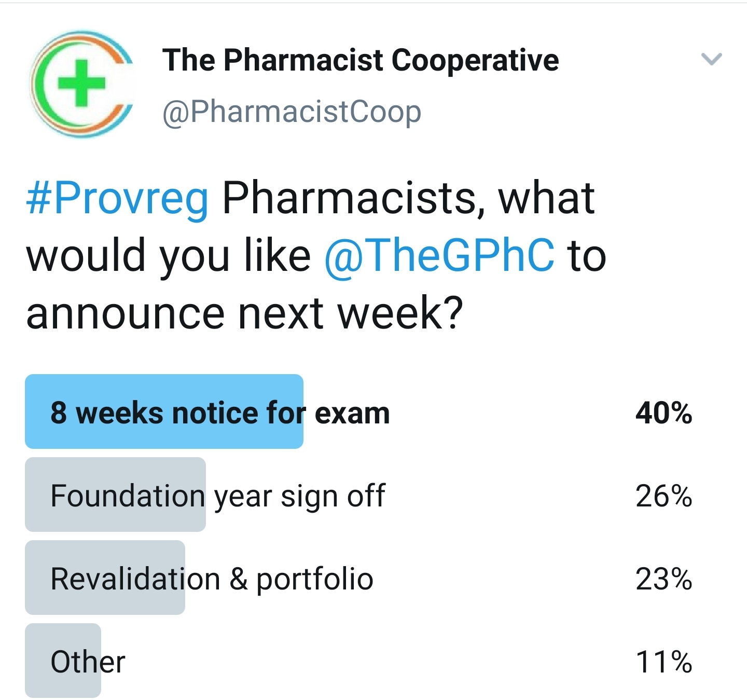Click the 23% poll result
Viewport: 747px width, 700px height.
coord(664,580)
